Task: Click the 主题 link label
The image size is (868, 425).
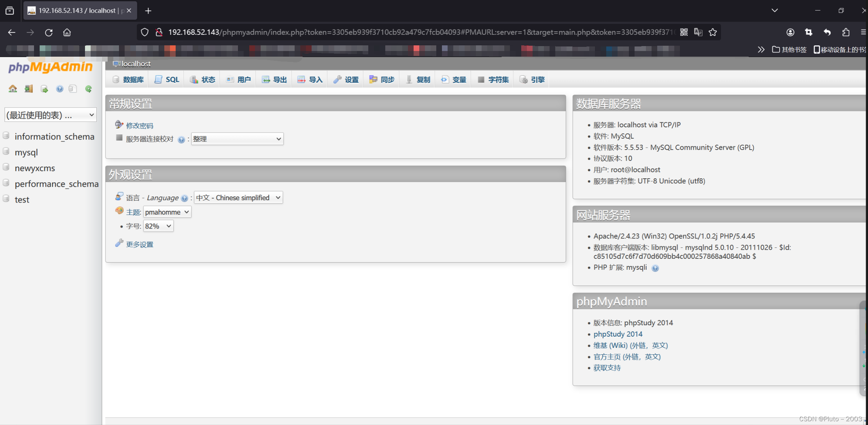Action: click(133, 212)
